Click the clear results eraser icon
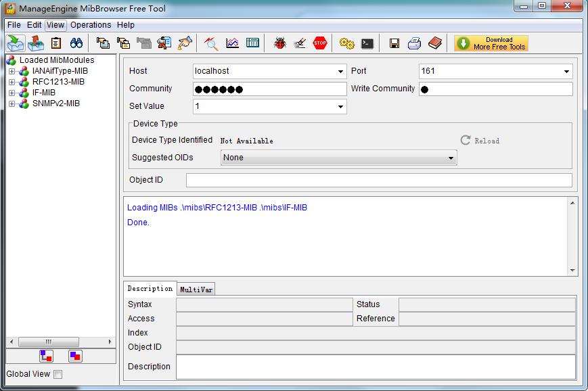This screenshot has height=391, width=588. [300, 43]
